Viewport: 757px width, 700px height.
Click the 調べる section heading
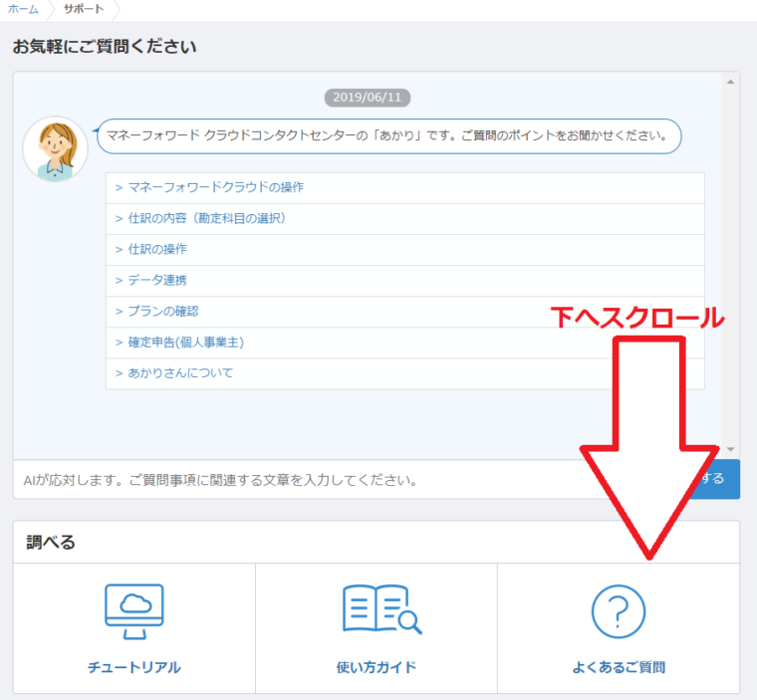click(x=51, y=542)
